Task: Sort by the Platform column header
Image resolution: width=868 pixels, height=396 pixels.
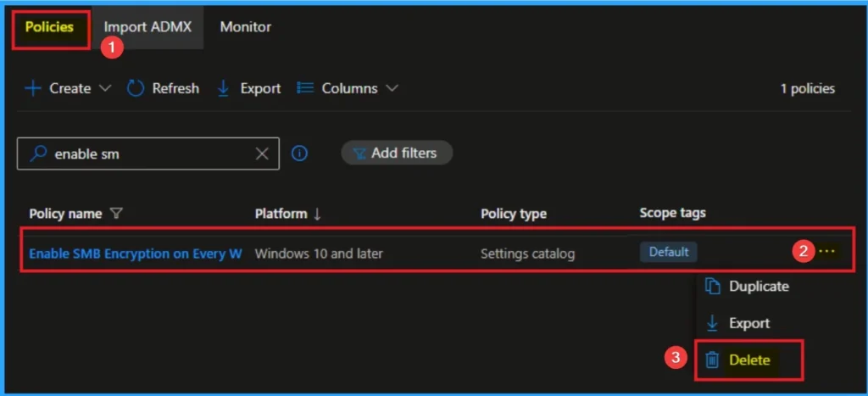Action: click(287, 214)
